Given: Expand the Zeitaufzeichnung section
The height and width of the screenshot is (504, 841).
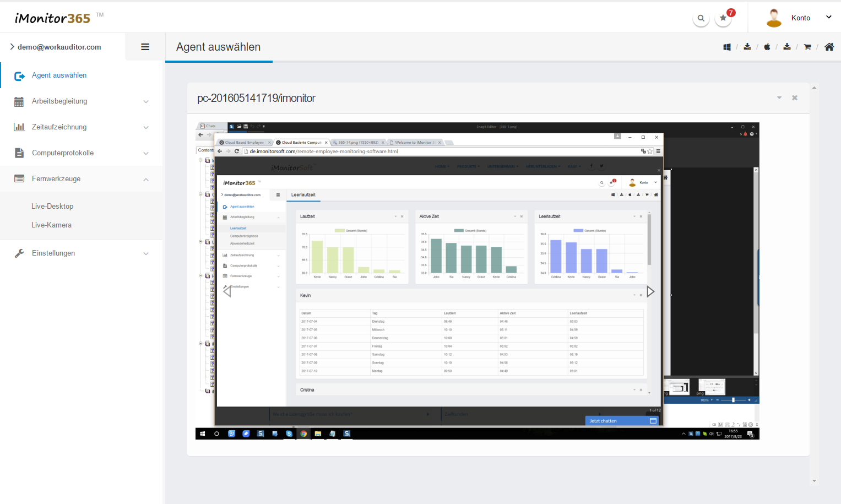Looking at the screenshot, I should click(x=82, y=127).
